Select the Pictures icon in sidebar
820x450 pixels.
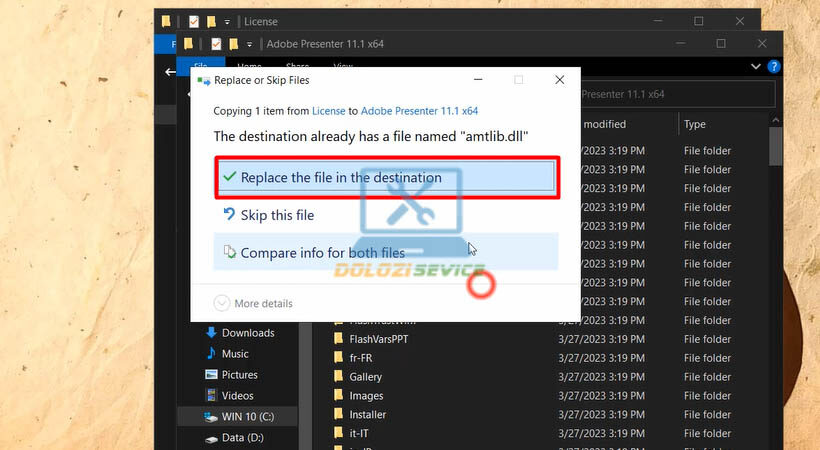pyautogui.click(x=211, y=375)
